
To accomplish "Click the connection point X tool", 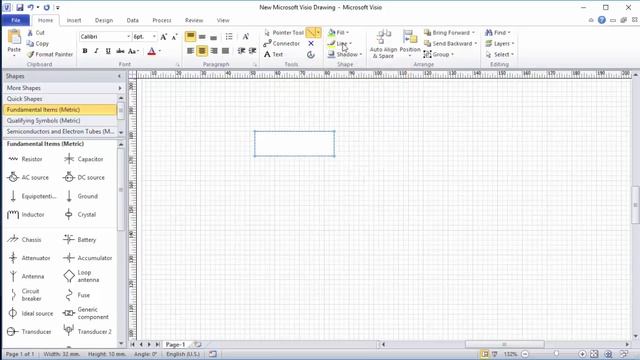I will click(x=311, y=43).
